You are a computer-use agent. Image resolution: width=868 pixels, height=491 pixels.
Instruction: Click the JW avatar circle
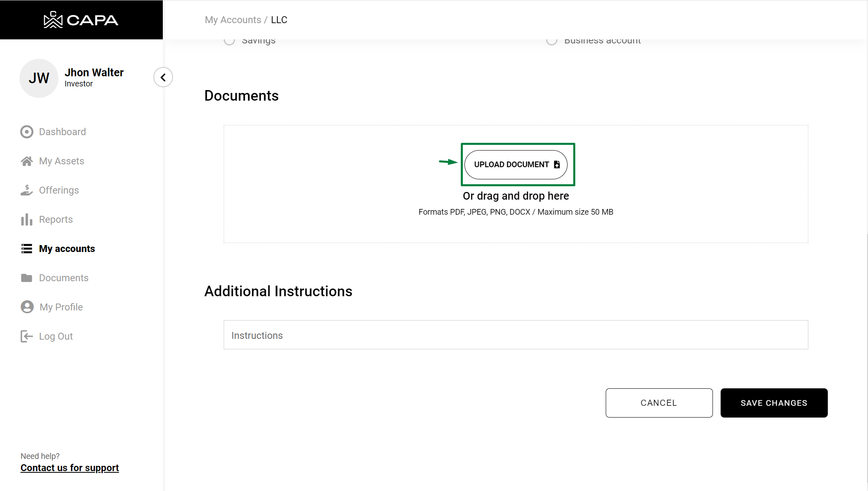(39, 78)
